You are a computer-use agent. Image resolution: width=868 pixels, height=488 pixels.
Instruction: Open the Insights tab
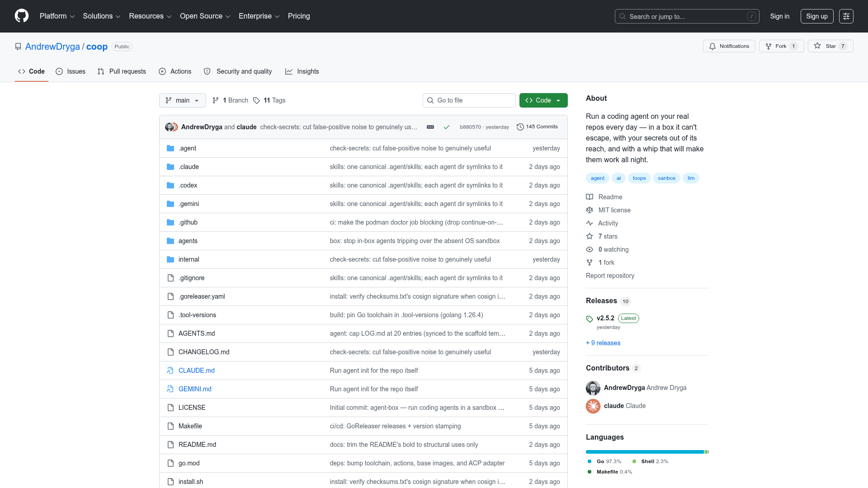coord(302,71)
